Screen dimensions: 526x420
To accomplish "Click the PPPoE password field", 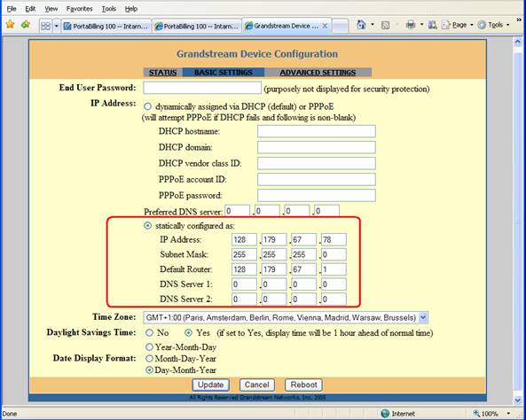I will (317, 196).
